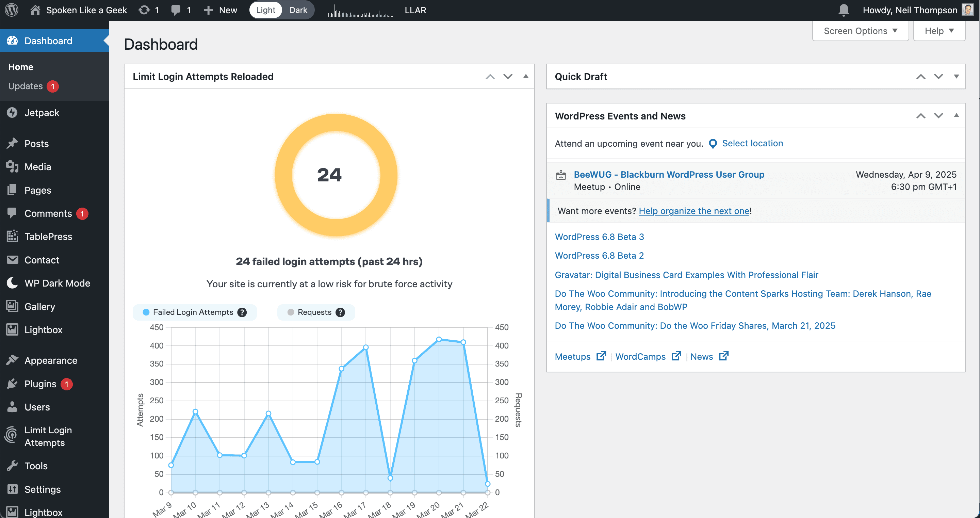Image resolution: width=980 pixels, height=518 pixels.
Task: Click the Mar 20 peak data point
Action: point(439,339)
